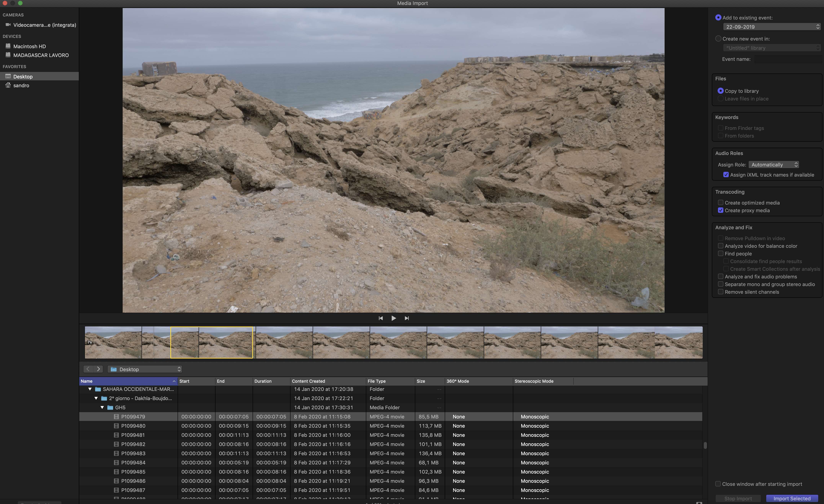Sort by Start column header
The height and width of the screenshot is (504, 824).
(196, 381)
